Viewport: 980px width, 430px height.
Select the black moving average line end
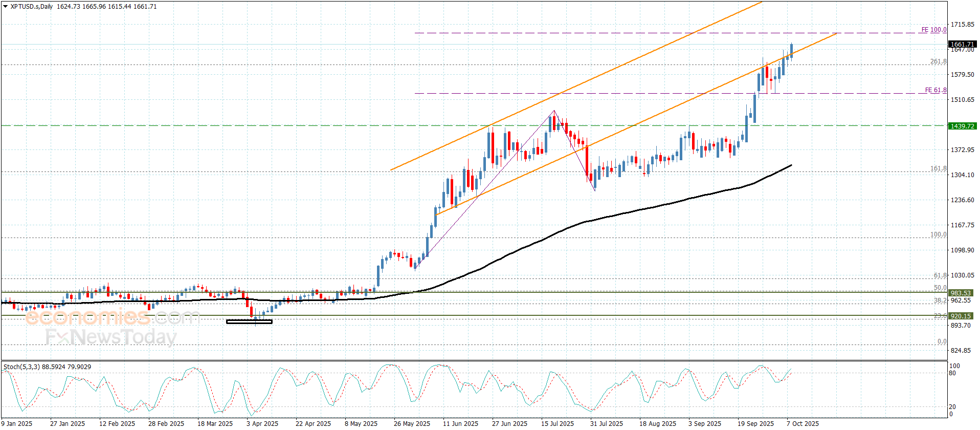791,165
